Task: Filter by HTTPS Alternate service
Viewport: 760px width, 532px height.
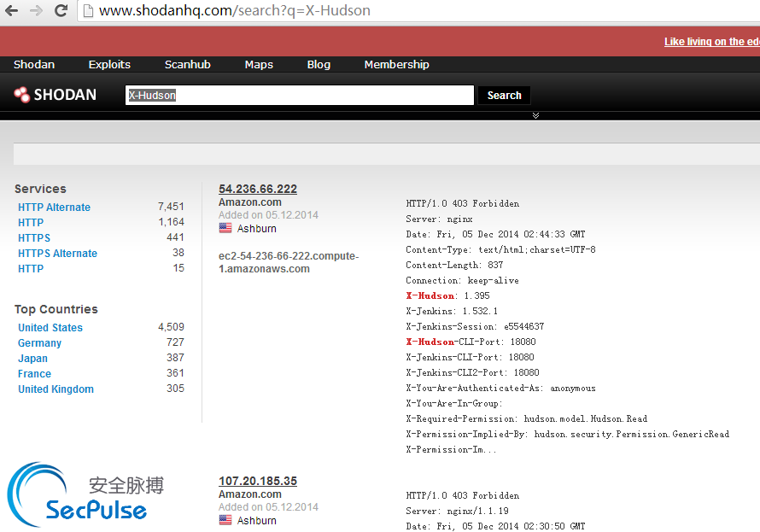Action: 58,254
